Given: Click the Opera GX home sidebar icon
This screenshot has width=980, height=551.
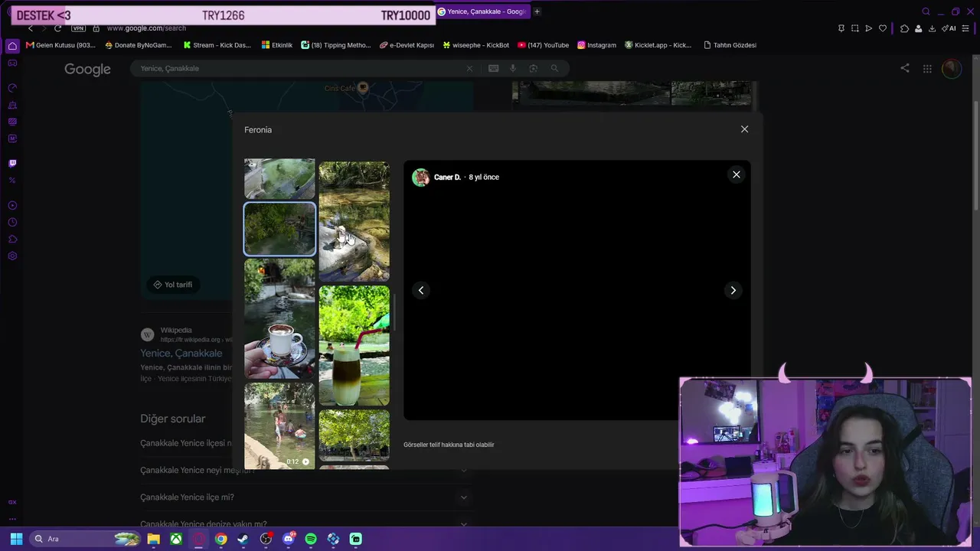Looking at the screenshot, I should point(12,46).
